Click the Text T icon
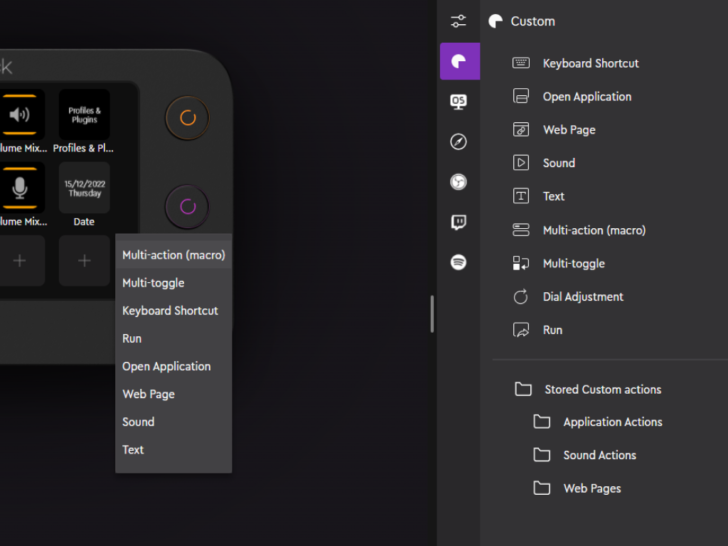The width and height of the screenshot is (728, 546). pos(520,196)
